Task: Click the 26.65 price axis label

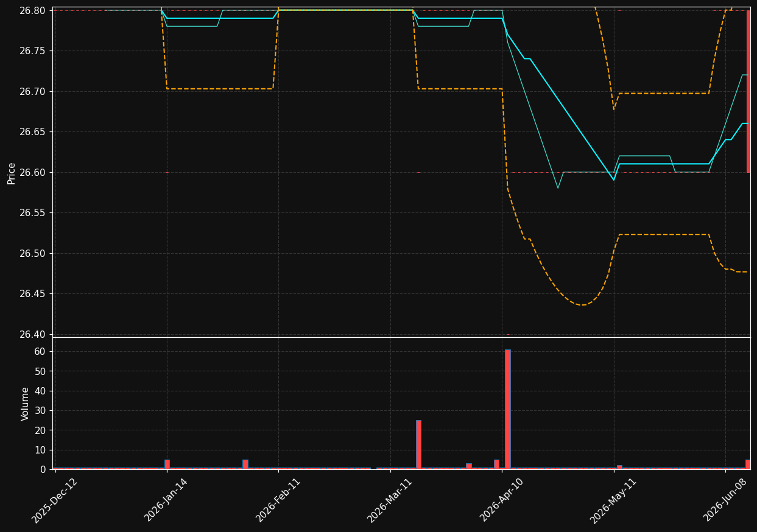Action: pyautogui.click(x=32, y=132)
